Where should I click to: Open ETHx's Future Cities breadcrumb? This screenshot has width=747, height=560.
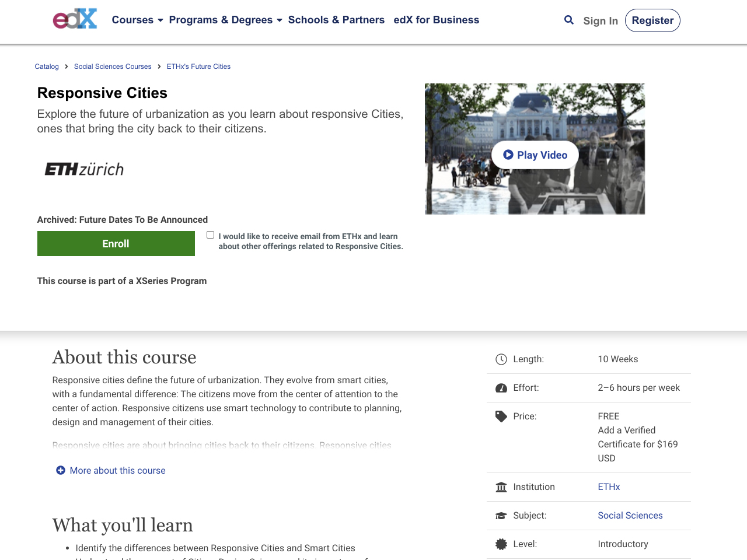198,66
